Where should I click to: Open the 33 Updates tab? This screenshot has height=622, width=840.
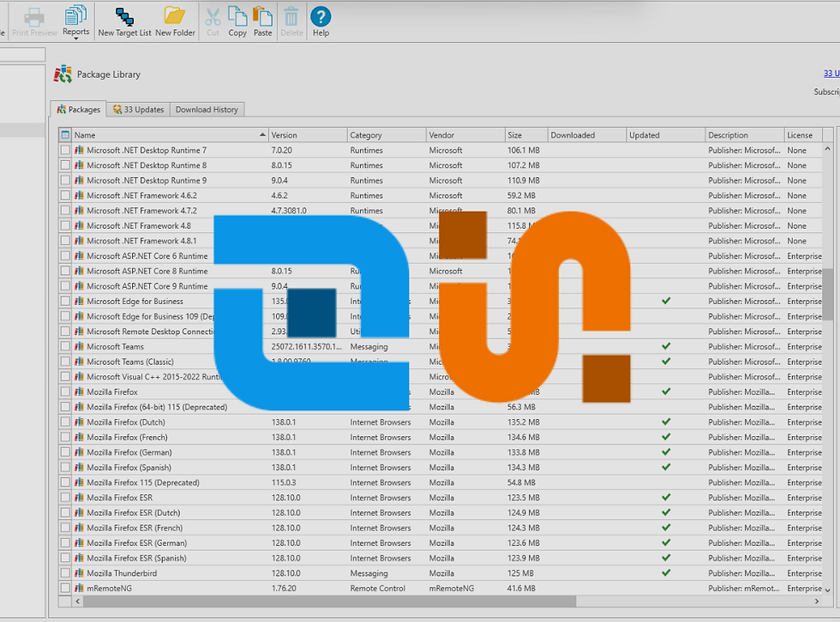138,109
